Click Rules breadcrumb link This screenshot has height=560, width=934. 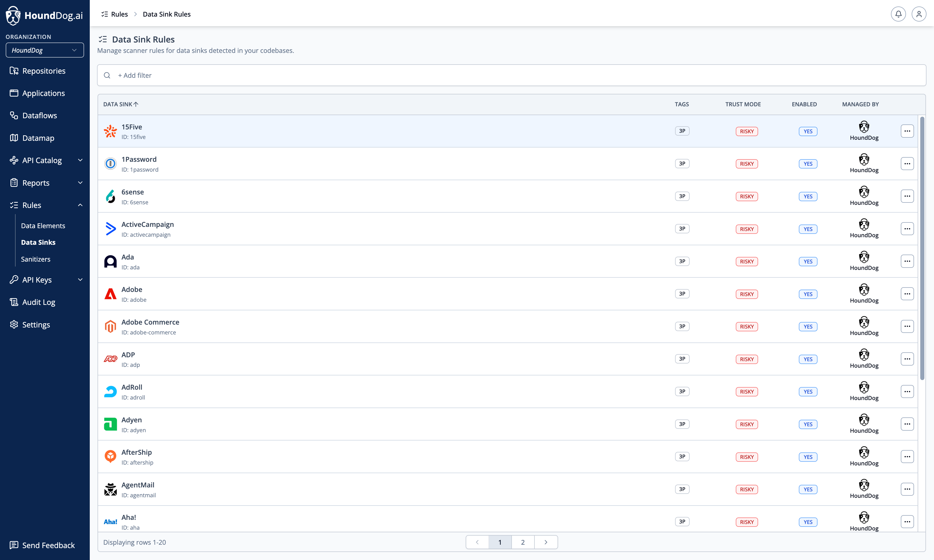tap(115, 14)
